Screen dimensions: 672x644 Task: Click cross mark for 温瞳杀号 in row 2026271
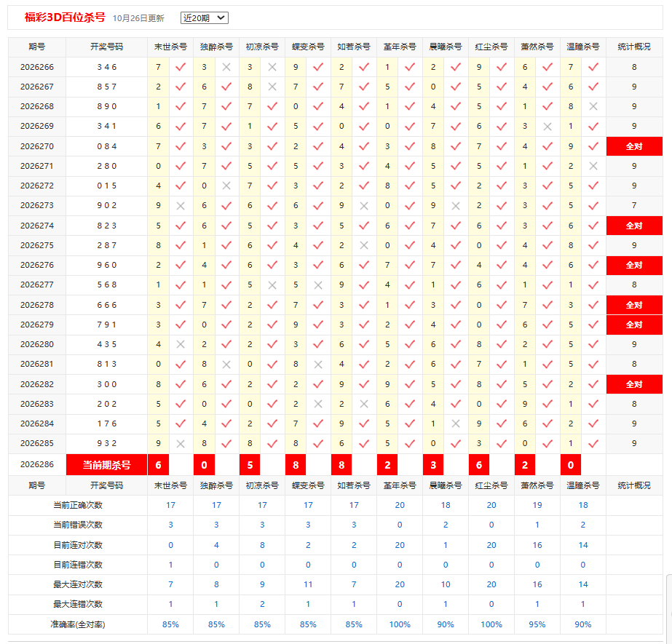point(593,166)
